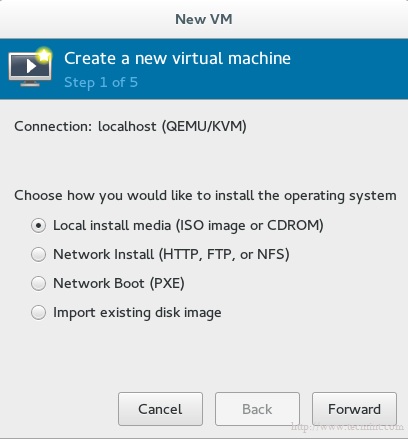The width and height of the screenshot is (408, 439).
Task: Click the 'Create a new virtual machine' heading
Action: (x=177, y=58)
